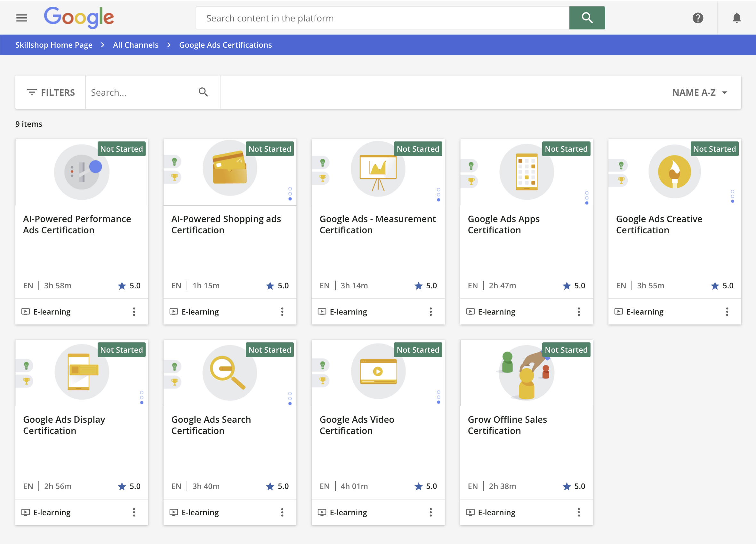This screenshot has width=756, height=544.
Task: Open the Google Ads Creative Certification course
Action: pos(659,224)
